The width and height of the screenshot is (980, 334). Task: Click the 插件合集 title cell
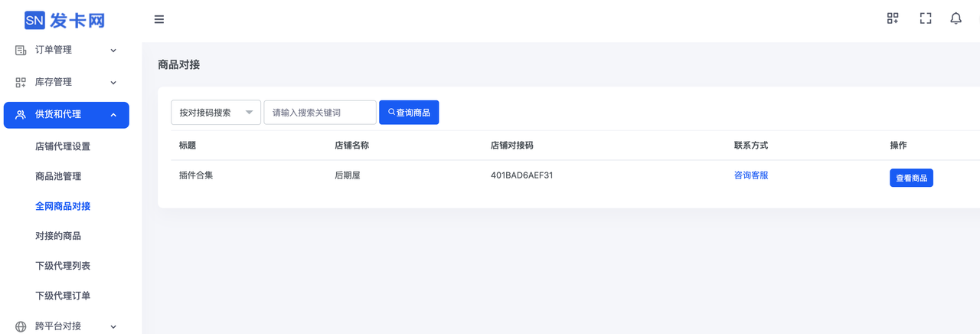pyautogui.click(x=196, y=175)
